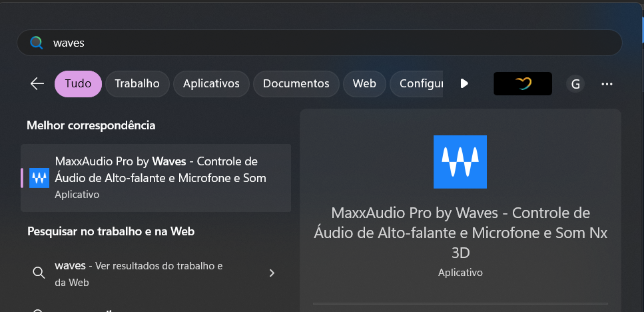Click the magnifier icon beside waves web suggestion
The width and height of the screenshot is (644, 312).
coord(39,273)
